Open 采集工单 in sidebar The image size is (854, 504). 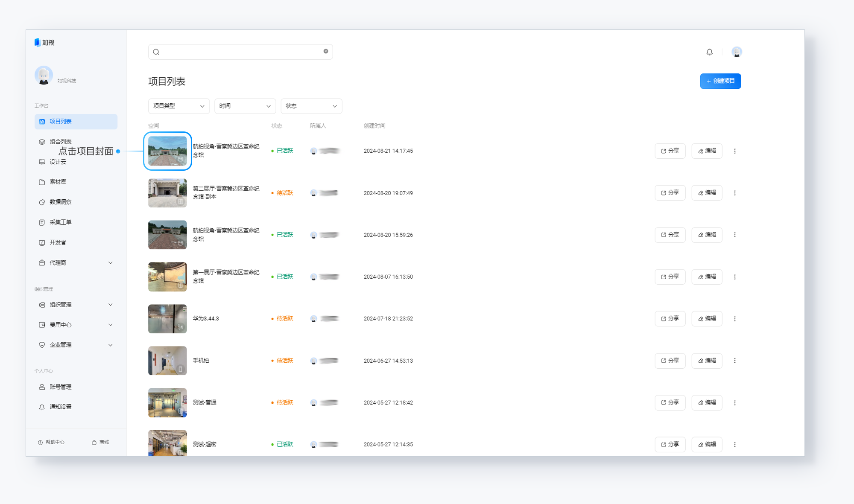76,222
